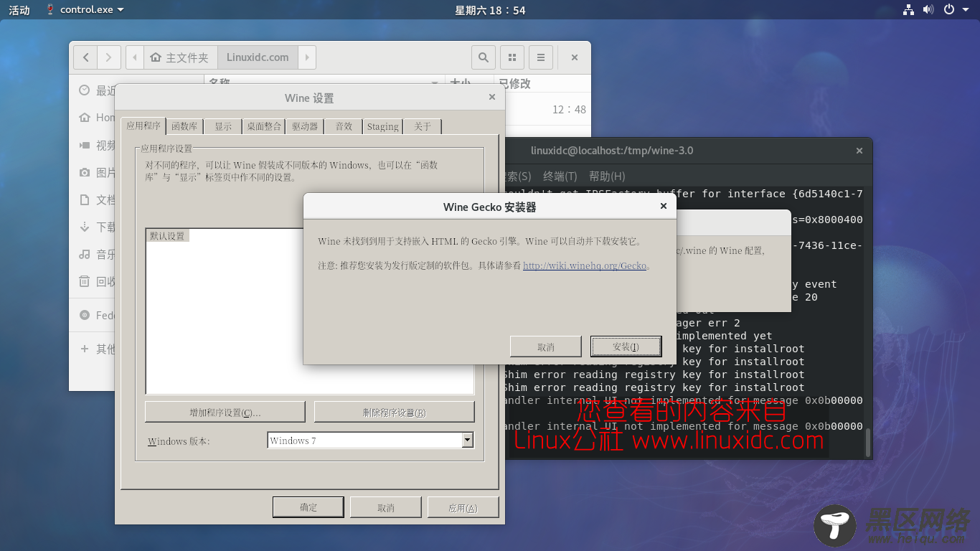Click Linuxidc.com path segment
Image resolution: width=980 pixels, height=551 pixels.
258,57
